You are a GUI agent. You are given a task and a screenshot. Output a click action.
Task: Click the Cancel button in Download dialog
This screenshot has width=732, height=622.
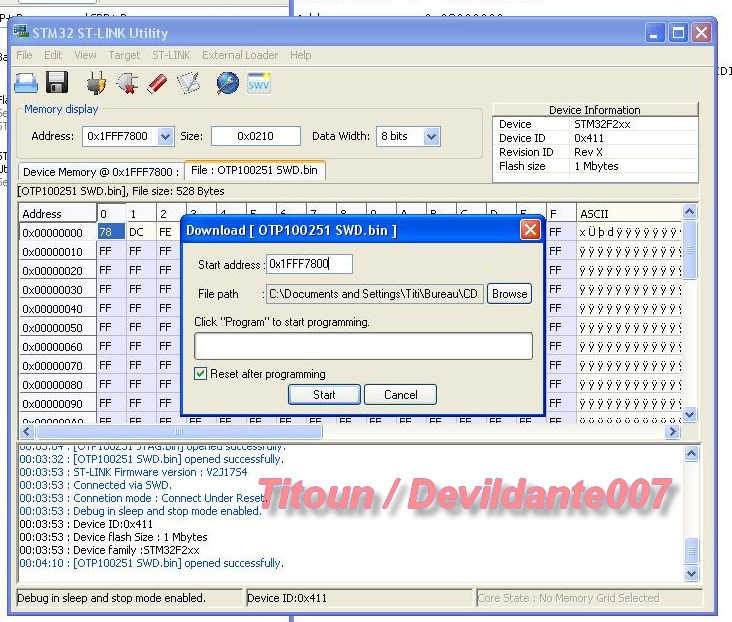pos(401,395)
